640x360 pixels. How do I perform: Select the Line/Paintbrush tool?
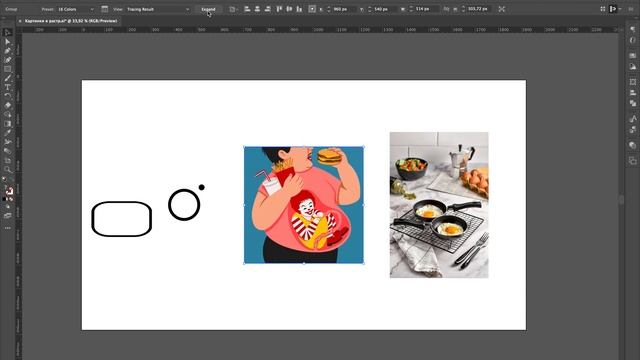click(x=7, y=78)
